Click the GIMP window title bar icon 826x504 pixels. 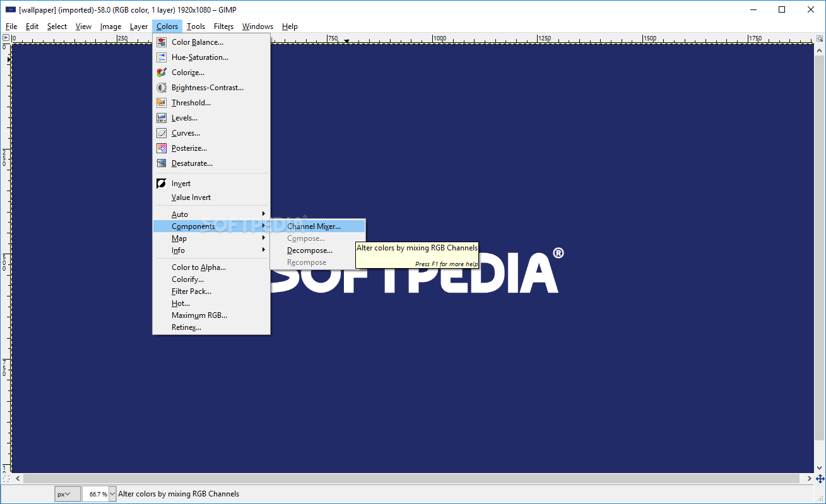coord(11,9)
